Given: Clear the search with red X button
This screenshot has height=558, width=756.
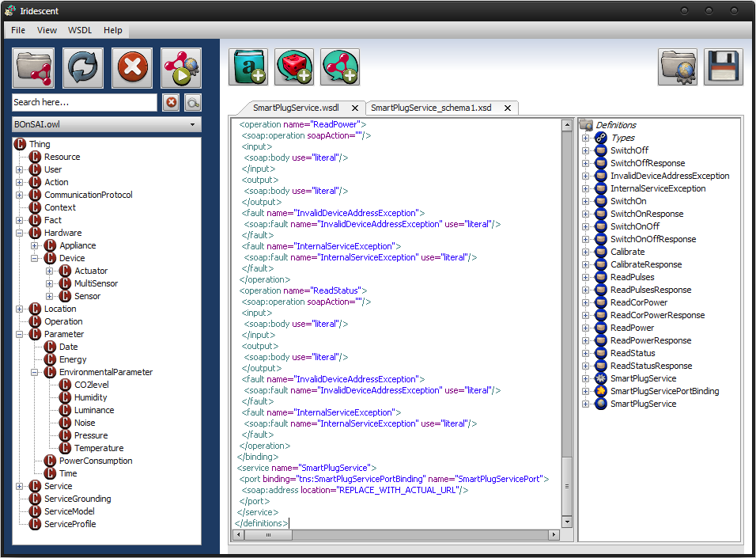Looking at the screenshot, I should point(171,102).
